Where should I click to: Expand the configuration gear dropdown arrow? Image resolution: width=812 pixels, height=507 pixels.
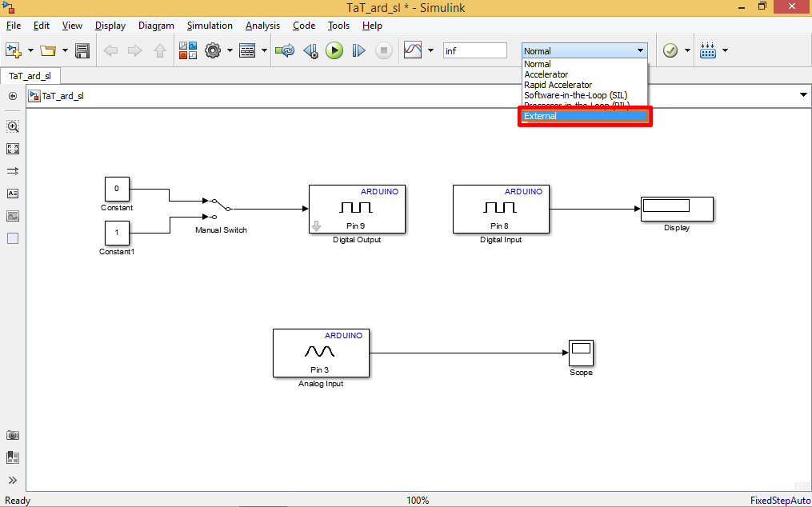[230, 50]
